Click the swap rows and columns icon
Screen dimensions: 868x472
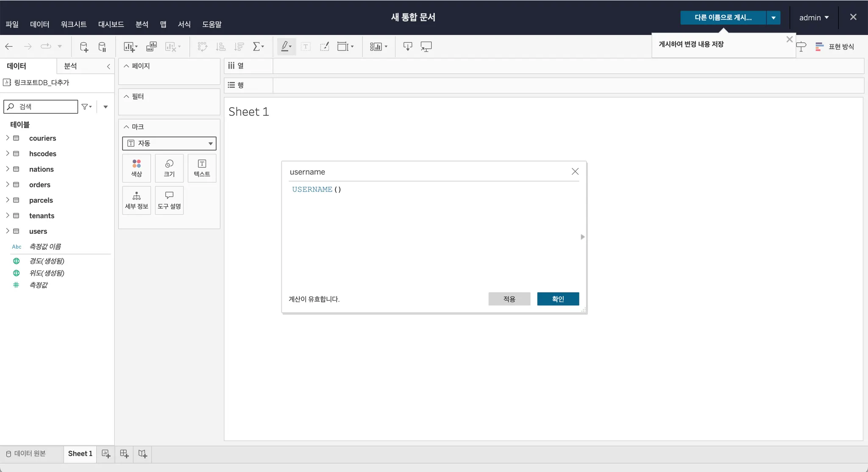click(x=202, y=47)
